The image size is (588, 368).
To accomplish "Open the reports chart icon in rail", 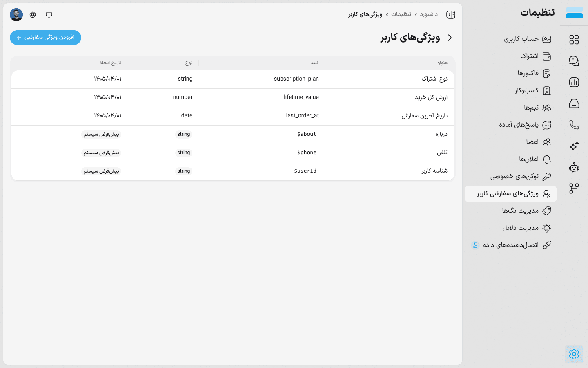I will tap(574, 82).
